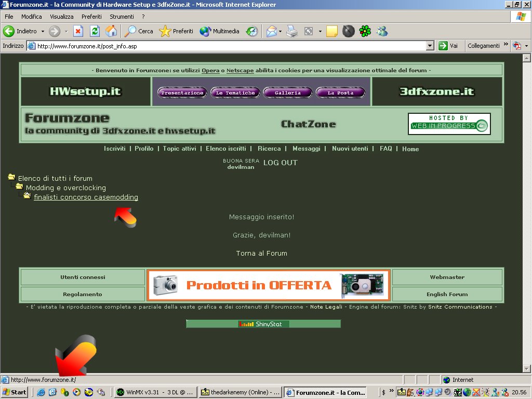Open 3dfxzone.it logo link
This screenshot has height=399, width=532.
tap(437, 91)
